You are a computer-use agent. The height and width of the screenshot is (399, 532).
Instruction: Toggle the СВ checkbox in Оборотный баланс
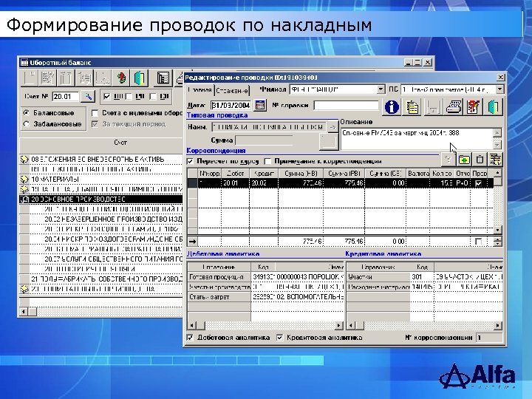(x=153, y=97)
